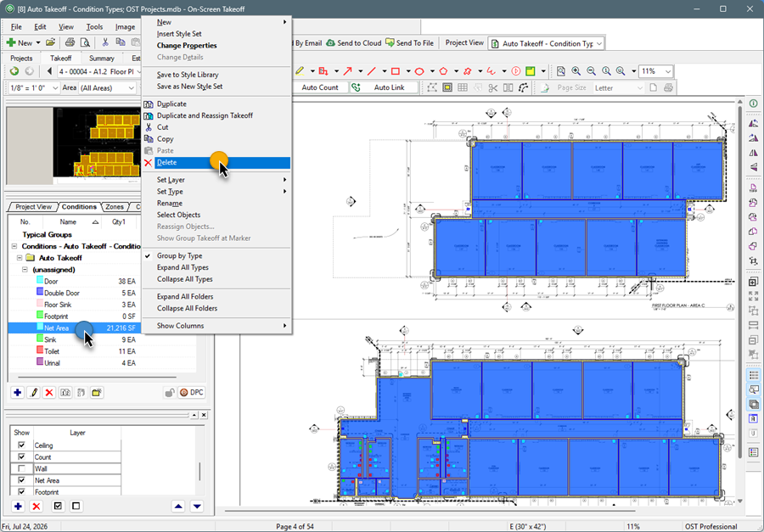
Task: Uncheck the Ceiling layer checkbox
Action: point(21,445)
